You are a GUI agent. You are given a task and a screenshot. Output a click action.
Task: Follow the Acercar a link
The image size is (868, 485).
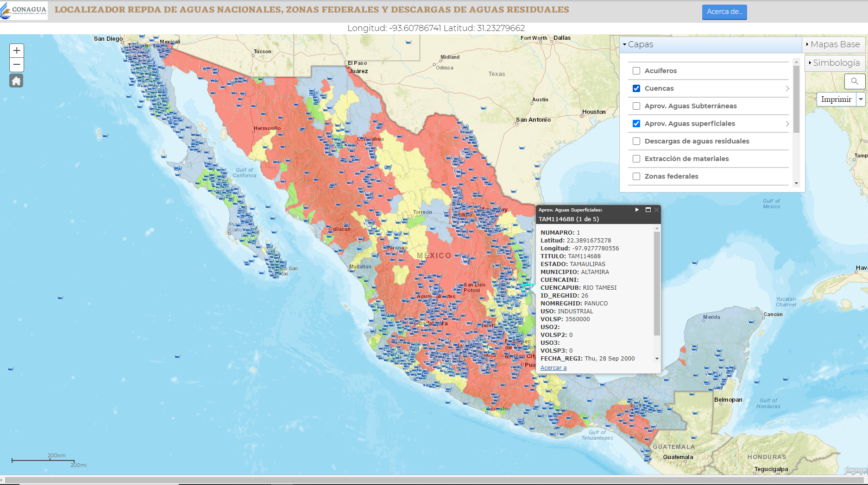click(554, 368)
